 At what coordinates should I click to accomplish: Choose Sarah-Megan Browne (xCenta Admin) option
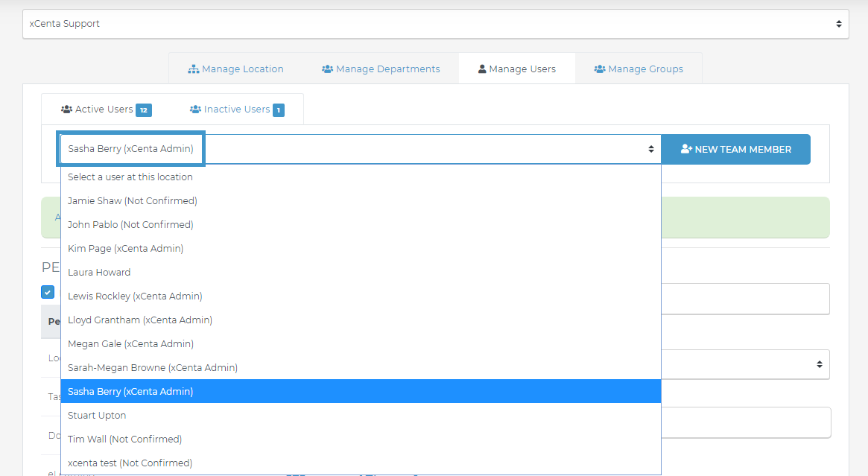tap(361, 367)
